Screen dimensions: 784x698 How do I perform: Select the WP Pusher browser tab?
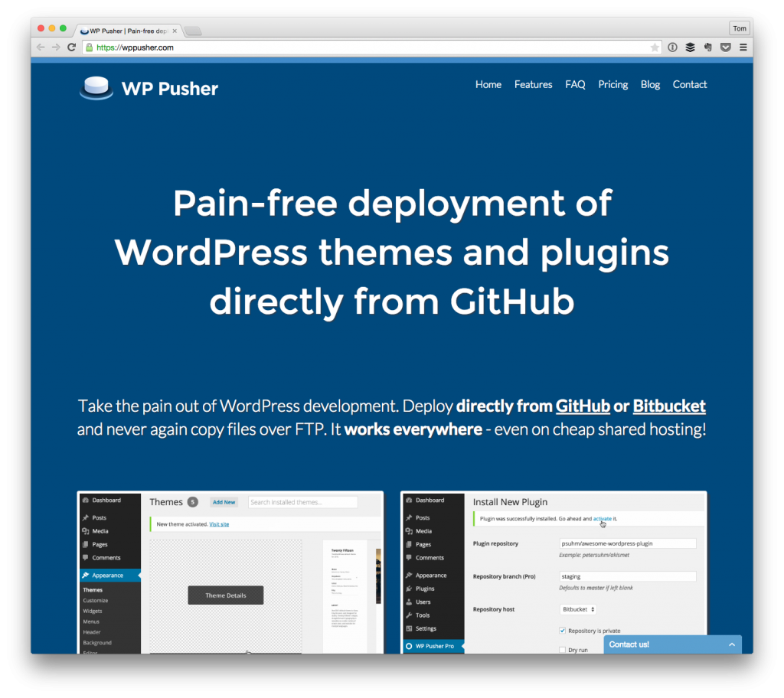pyautogui.click(x=128, y=31)
